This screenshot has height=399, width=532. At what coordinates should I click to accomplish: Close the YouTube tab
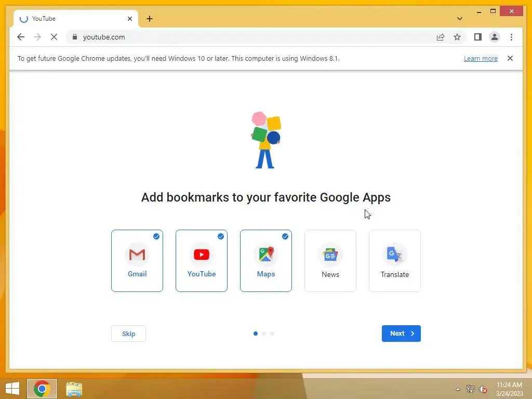(x=129, y=19)
